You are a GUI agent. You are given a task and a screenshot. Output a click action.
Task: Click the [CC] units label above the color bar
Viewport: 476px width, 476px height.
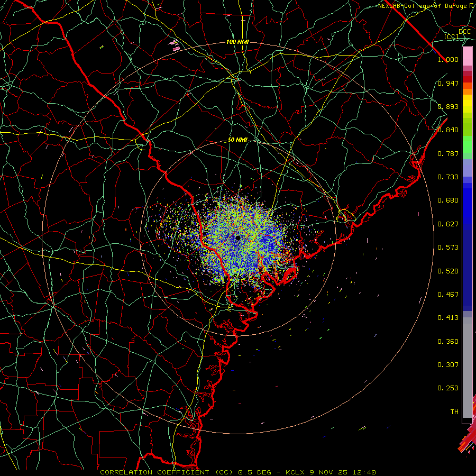click(452, 36)
